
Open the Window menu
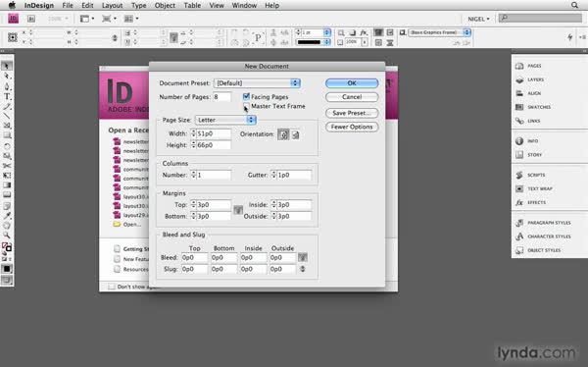tap(244, 5)
